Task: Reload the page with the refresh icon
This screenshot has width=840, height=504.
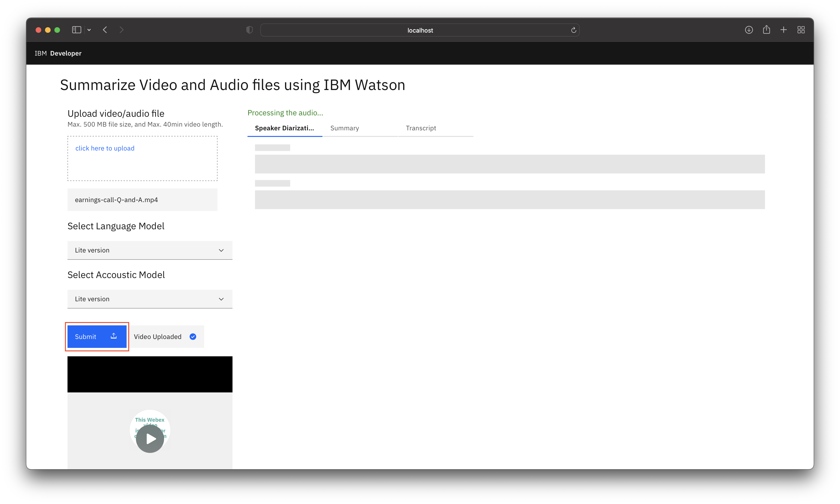Action: tap(574, 30)
